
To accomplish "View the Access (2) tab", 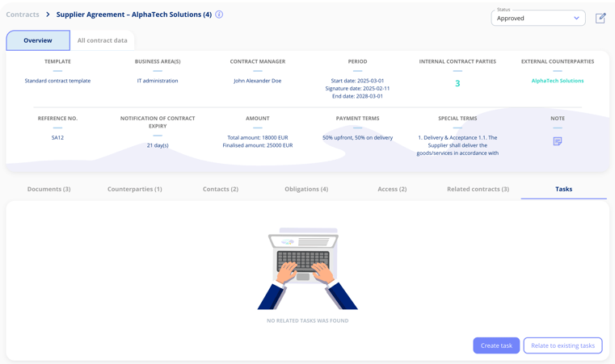I will point(392,189).
